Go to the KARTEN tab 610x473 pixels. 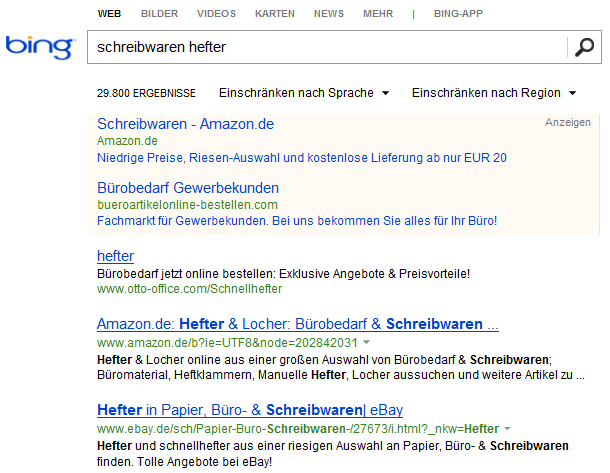pos(275,14)
